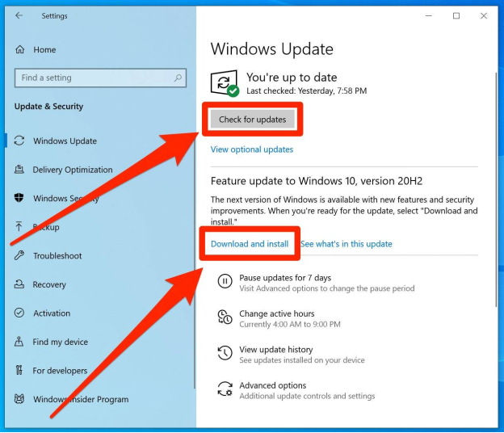
Task: Open the Home settings page
Action: click(44, 50)
